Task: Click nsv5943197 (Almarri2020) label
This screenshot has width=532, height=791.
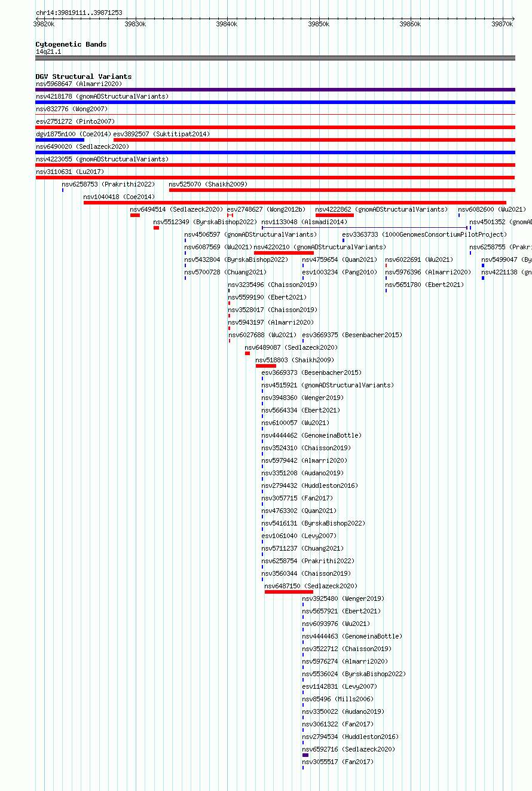Action: (x=271, y=322)
